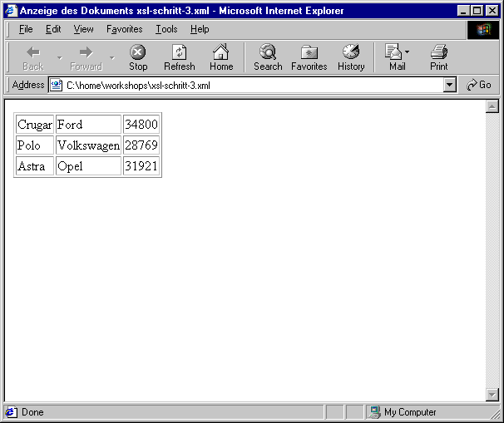Click the '34800' table cell

tap(141, 125)
